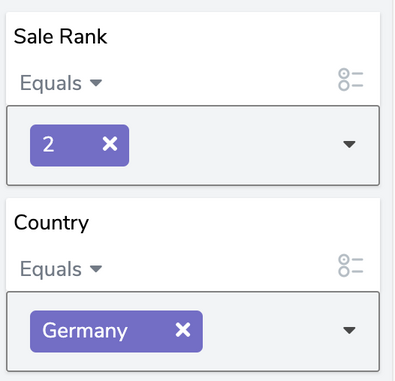Image resolution: width=395 pixels, height=381 pixels.
Task: Open the Equals operator menu under Country
Action: (x=61, y=269)
